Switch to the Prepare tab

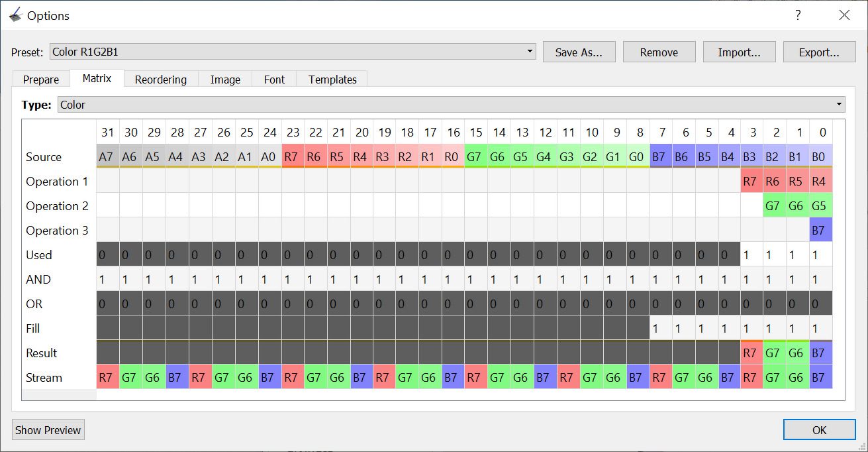click(41, 80)
